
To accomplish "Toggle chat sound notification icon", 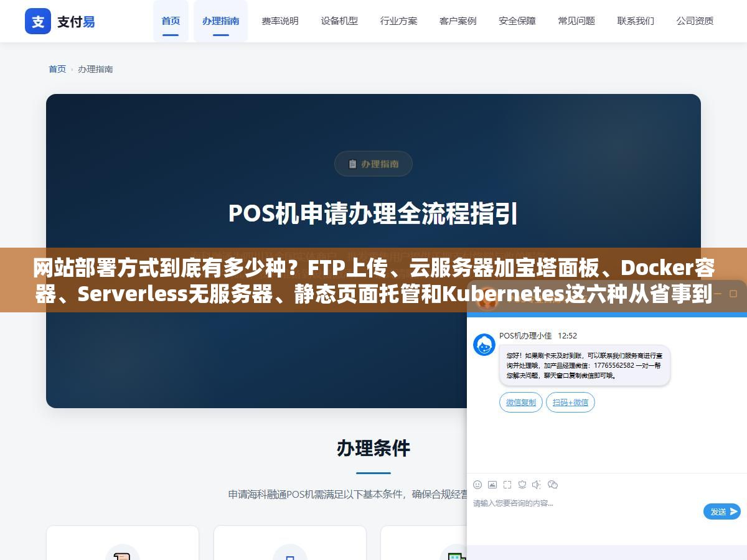I will coord(537,485).
